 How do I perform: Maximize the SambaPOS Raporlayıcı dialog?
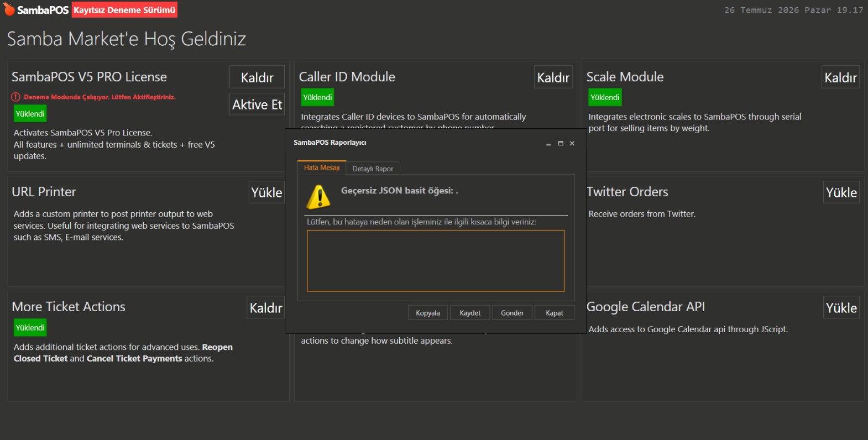point(561,143)
